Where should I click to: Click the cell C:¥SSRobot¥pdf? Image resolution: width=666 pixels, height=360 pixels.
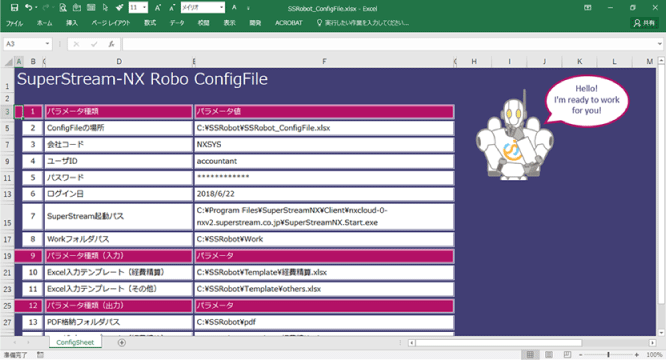[324, 322]
